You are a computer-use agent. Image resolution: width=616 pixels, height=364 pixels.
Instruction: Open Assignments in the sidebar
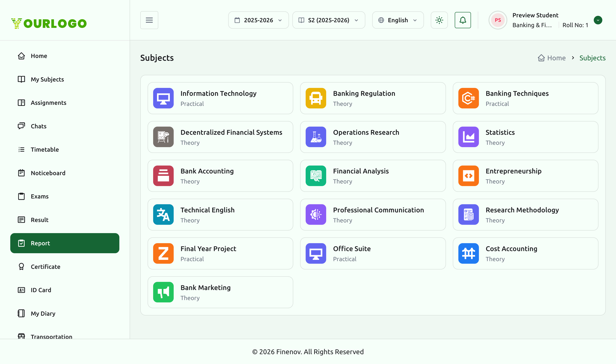[x=65, y=103]
